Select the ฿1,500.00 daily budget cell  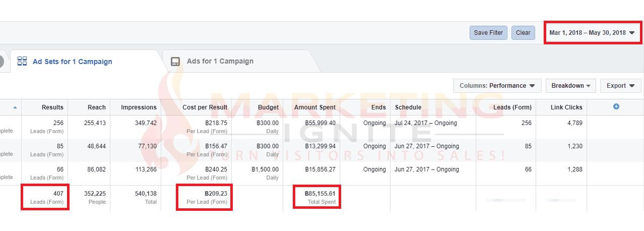[x=265, y=169]
